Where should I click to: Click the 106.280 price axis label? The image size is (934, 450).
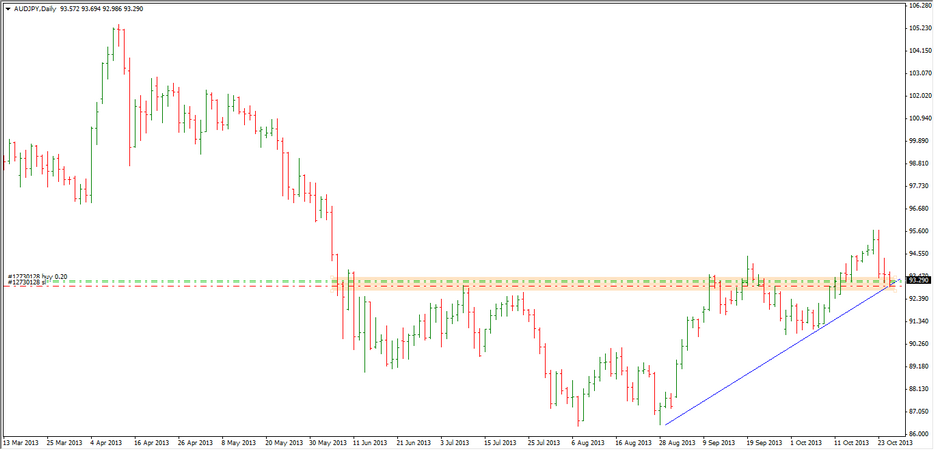919,5
